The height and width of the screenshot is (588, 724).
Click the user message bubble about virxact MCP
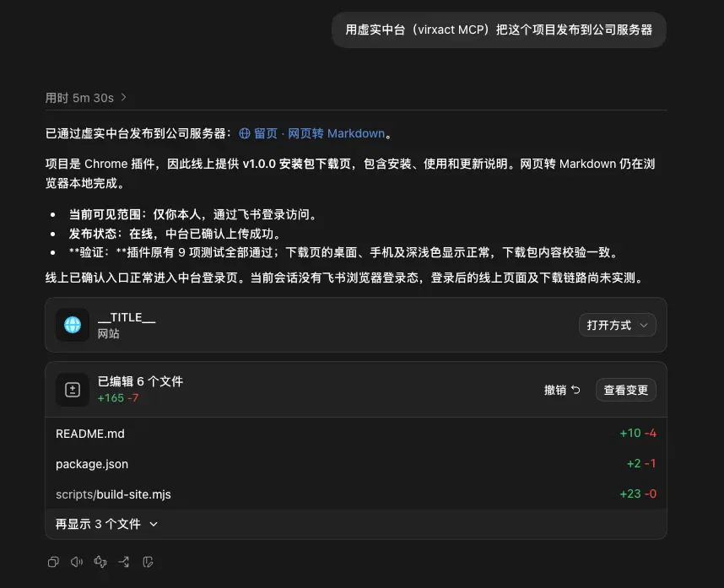(x=499, y=30)
